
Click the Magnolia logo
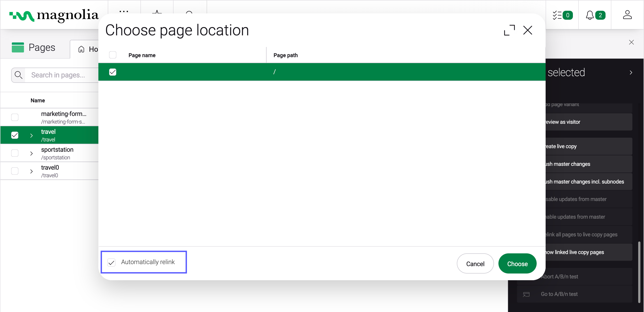pyautogui.click(x=54, y=15)
